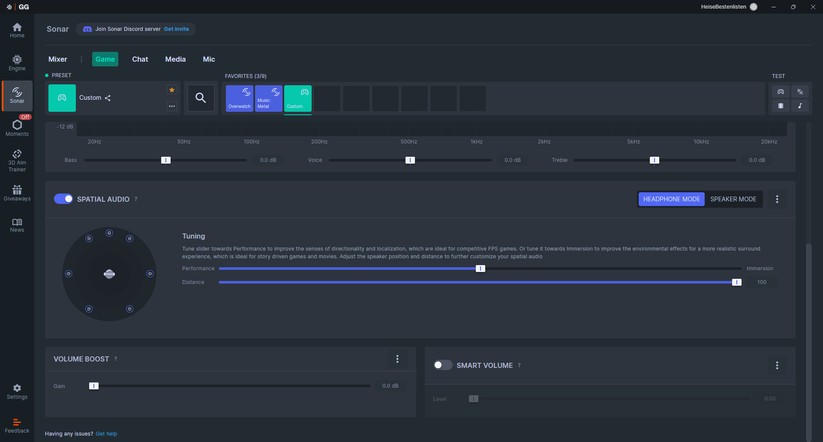This screenshot has height=442, width=823.
Task: Select the Sonar sidebar icon
Action: [x=17, y=95]
